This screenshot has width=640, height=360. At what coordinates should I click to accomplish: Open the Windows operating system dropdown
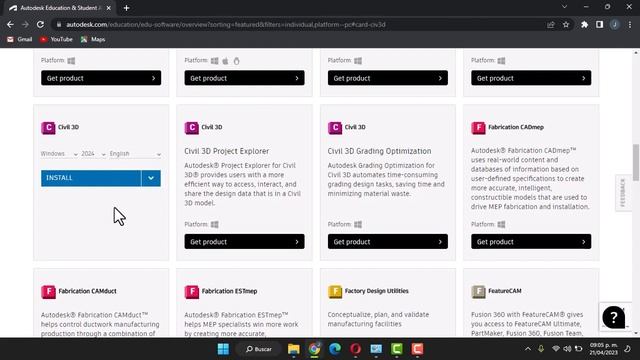pos(59,154)
